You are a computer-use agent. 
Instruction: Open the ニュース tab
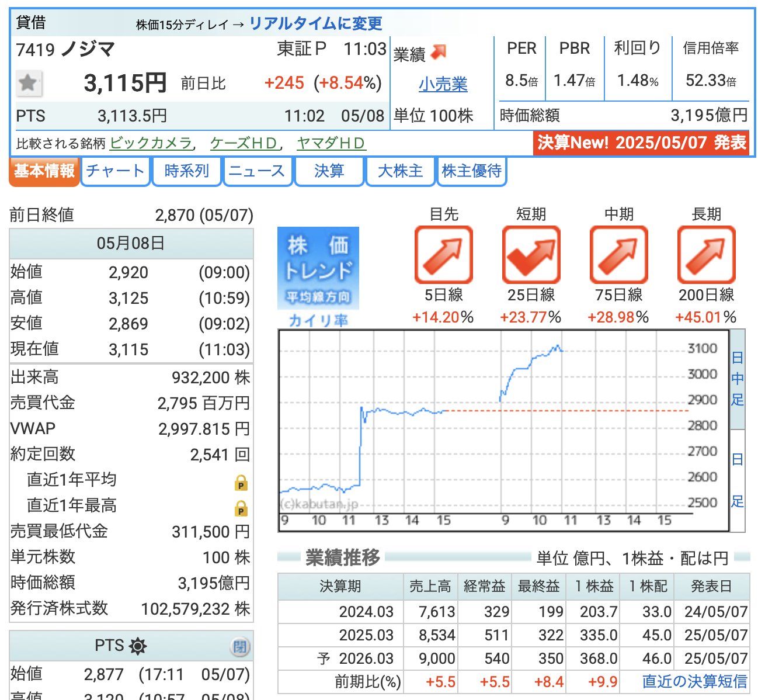[x=258, y=171]
